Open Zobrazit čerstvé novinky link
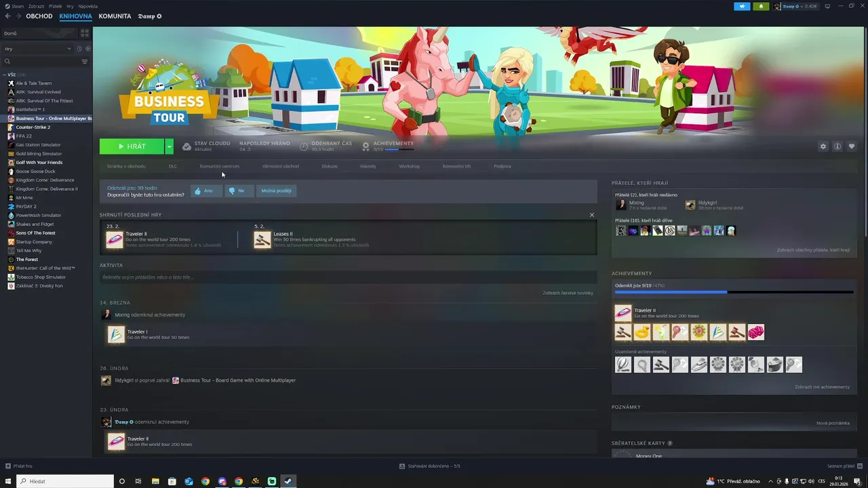This screenshot has height=488, width=868. [568, 293]
